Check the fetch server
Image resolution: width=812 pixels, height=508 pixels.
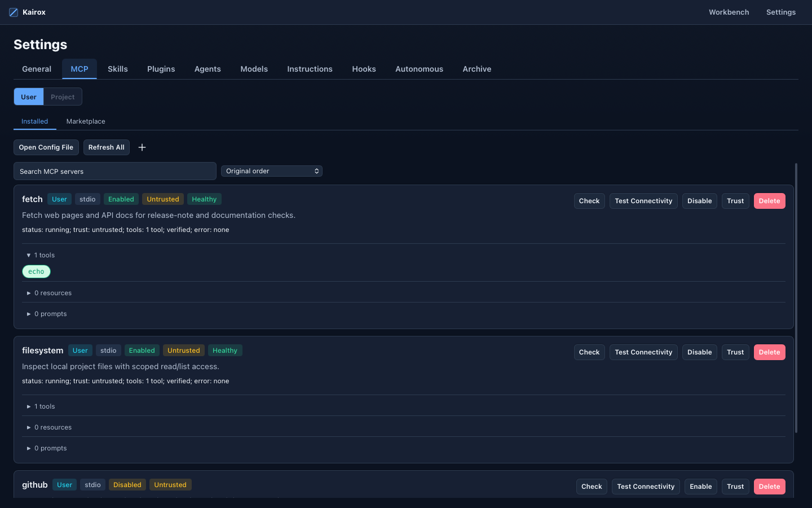point(589,201)
